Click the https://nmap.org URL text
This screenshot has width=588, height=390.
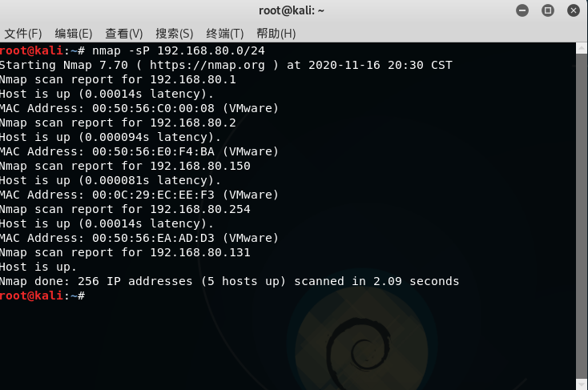click(207, 65)
